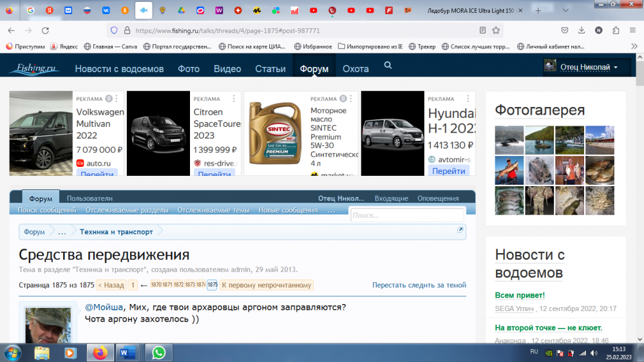Open the Firefox application menu
This screenshot has height=362, width=644.
click(632, 30)
